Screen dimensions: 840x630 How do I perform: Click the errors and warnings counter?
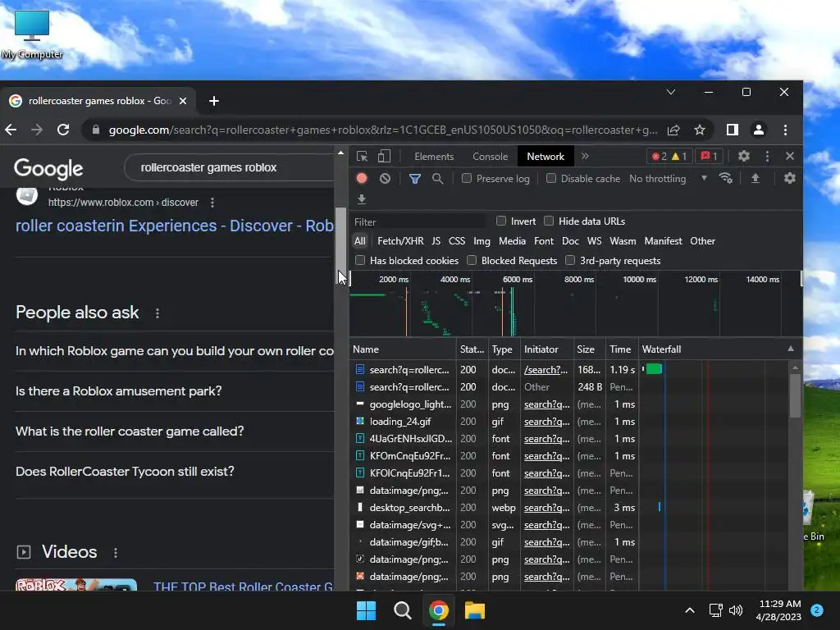pyautogui.click(x=669, y=157)
